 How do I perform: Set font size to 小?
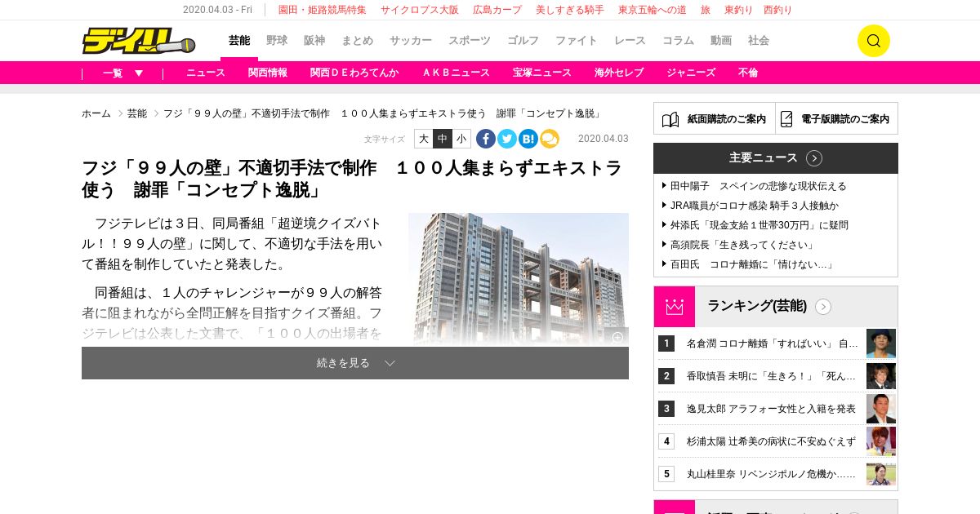pos(462,139)
